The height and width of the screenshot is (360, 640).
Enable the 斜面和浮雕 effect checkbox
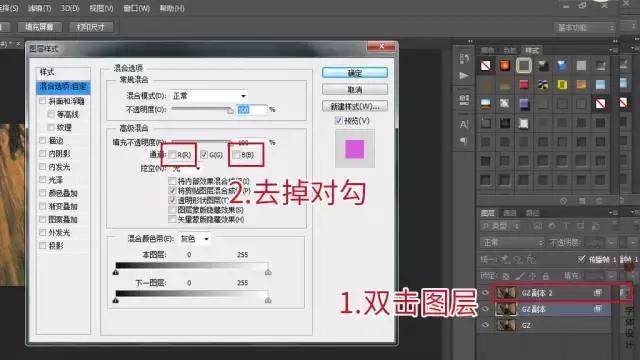pos(42,101)
